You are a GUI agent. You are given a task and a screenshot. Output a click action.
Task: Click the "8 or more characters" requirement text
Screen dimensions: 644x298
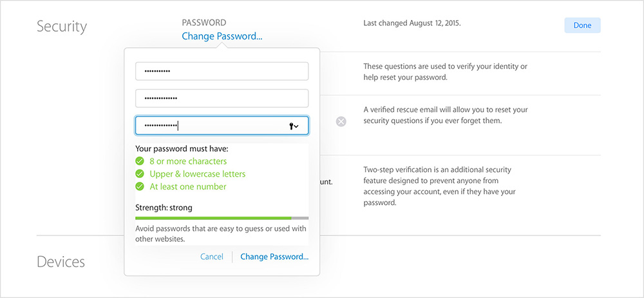pos(188,161)
